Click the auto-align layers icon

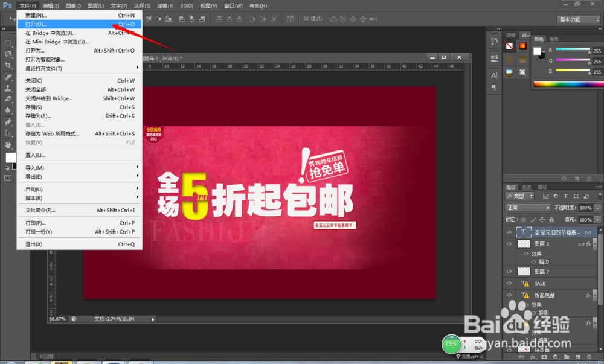(x=290, y=19)
